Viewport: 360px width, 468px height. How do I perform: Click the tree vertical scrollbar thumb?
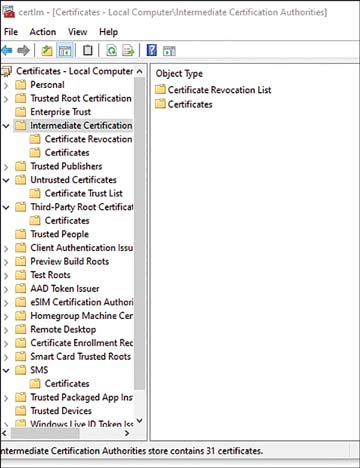pos(140,234)
